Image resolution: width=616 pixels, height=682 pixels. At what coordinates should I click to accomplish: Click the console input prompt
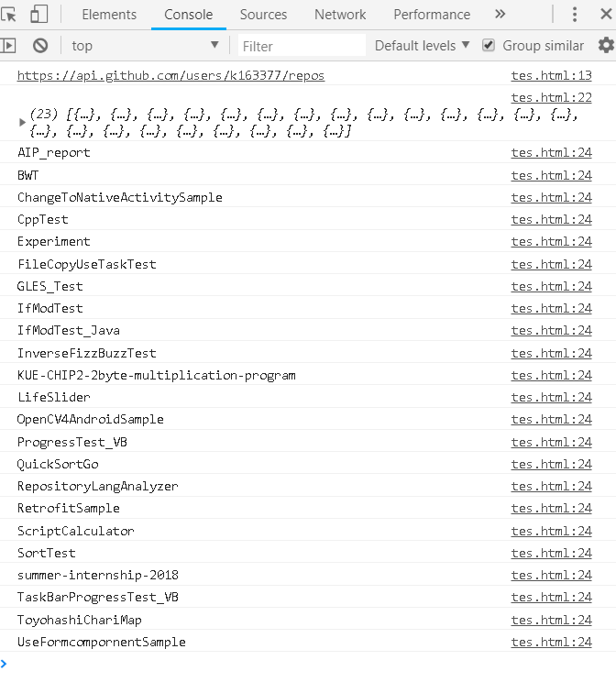(x=308, y=664)
